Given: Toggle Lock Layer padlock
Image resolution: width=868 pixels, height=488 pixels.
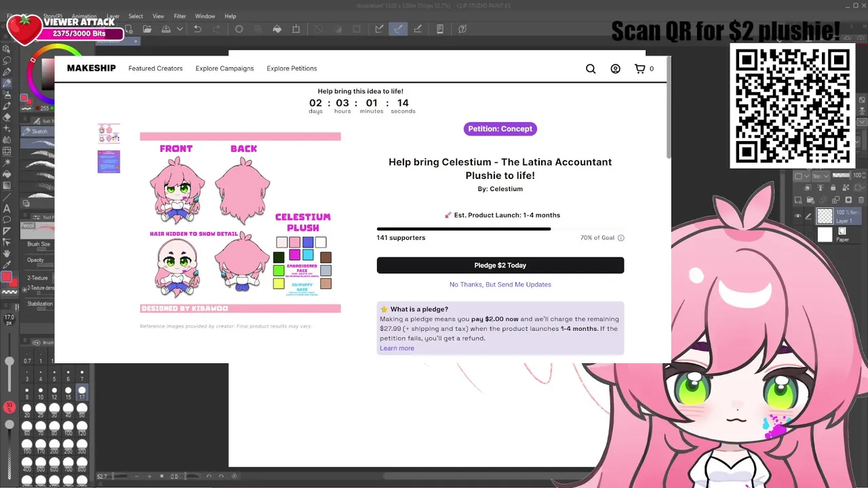Looking at the screenshot, I should tap(833, 188).
